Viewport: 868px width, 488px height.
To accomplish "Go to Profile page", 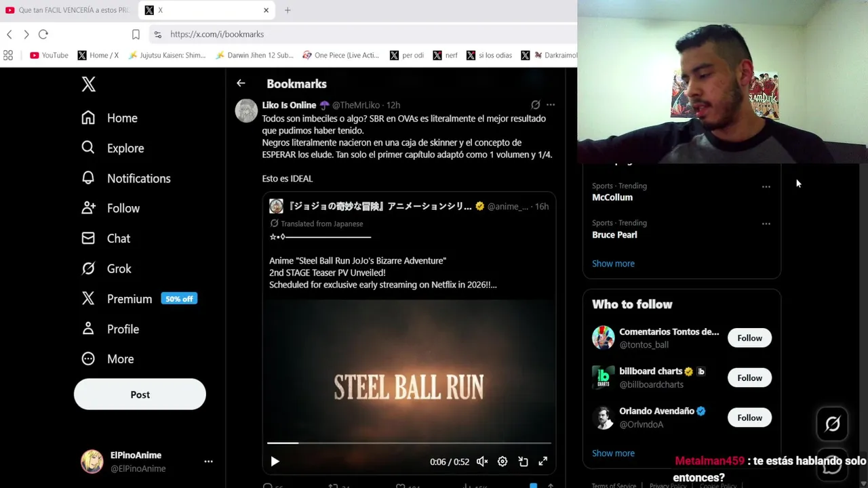I will click(110, 329).
